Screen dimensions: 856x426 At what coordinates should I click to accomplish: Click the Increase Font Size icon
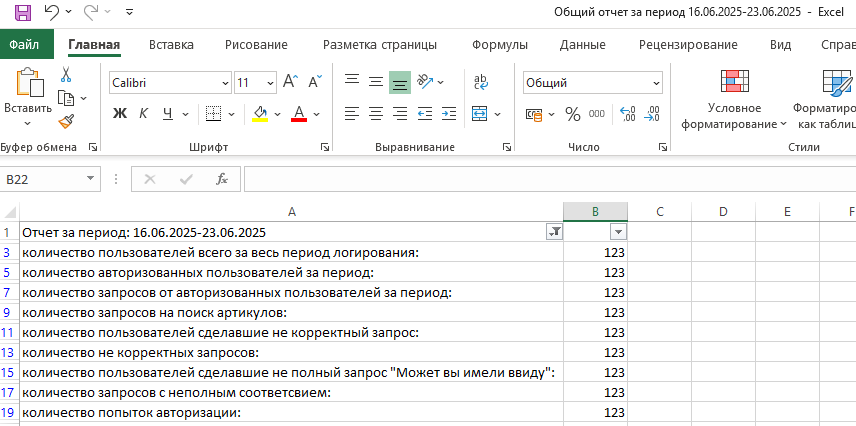coord(290,82)
